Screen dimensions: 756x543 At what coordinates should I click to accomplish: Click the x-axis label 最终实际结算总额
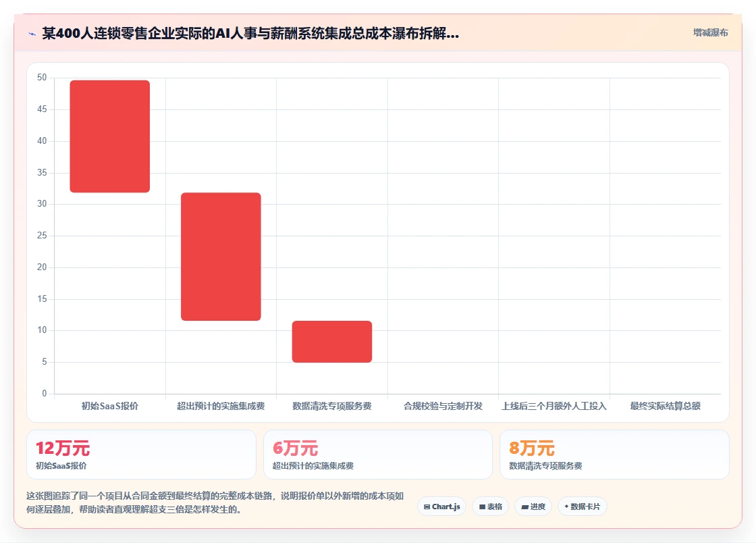point(666,406)
